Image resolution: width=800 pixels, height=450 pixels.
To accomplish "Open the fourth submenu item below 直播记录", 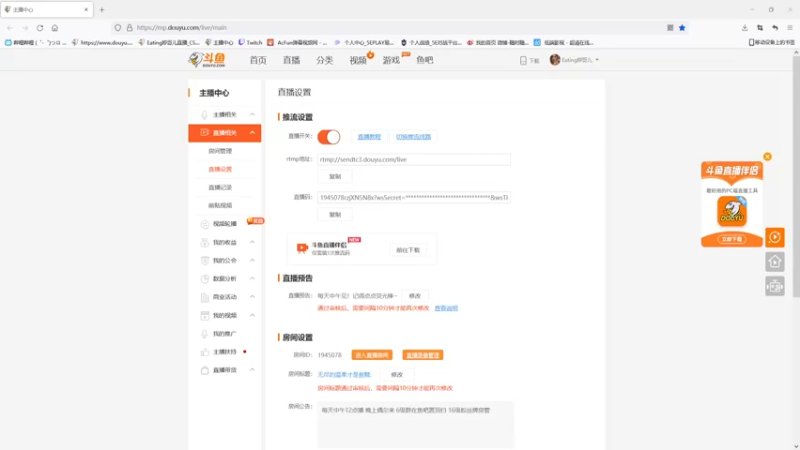I will (220, 206).
